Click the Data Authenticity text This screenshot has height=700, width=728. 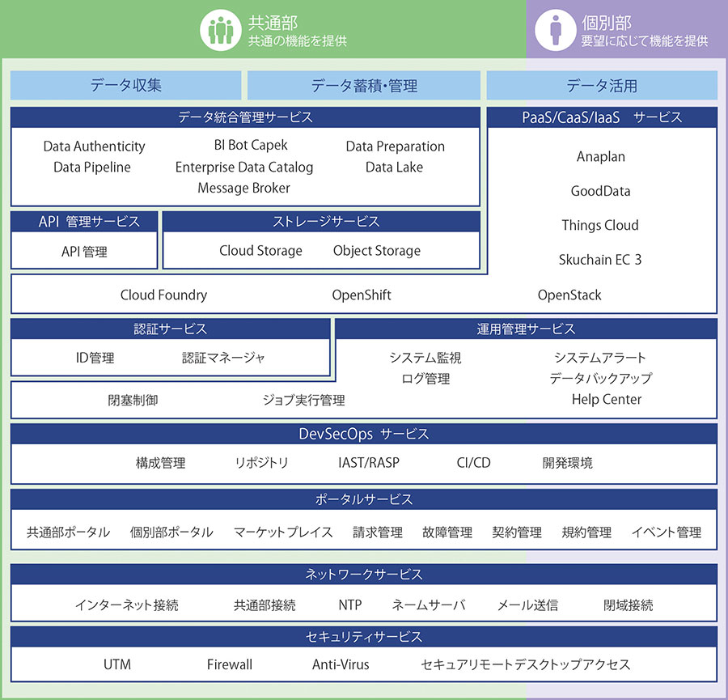[x=95, y=146]
